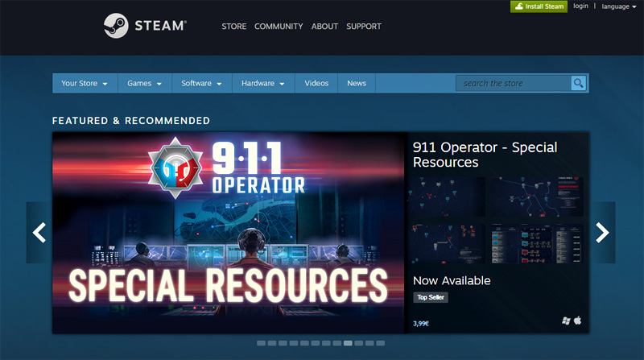This screenshot has height=360, width=644.
Task: Open the ABOUT page
Action: [324, 27]
